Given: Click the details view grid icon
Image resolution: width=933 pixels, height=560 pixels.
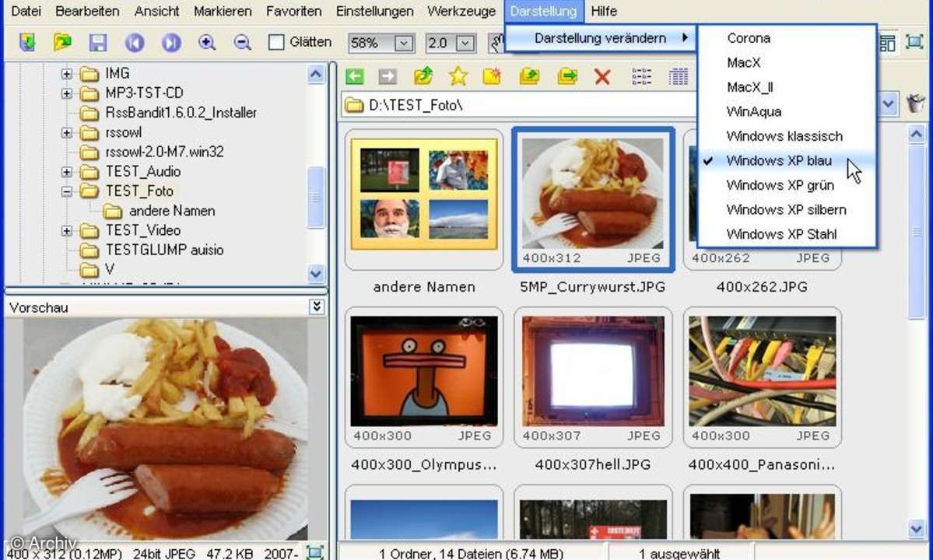Looking at the screenshot, I should click(679, 76).
